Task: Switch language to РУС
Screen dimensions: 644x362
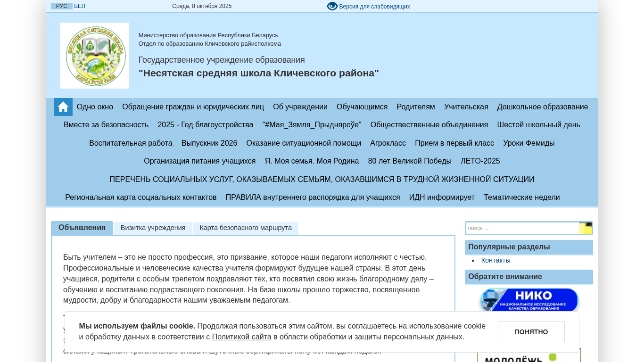Action: [62, 6]
